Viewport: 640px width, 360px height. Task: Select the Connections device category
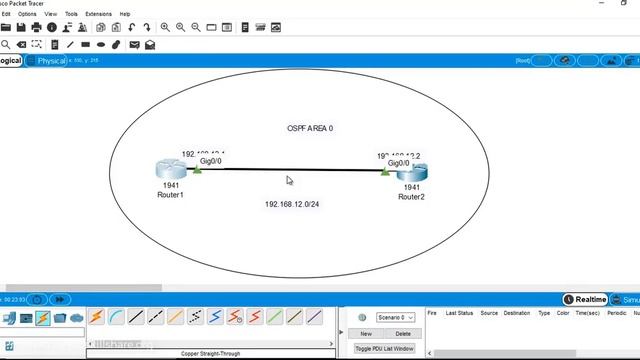coord(43,318)
